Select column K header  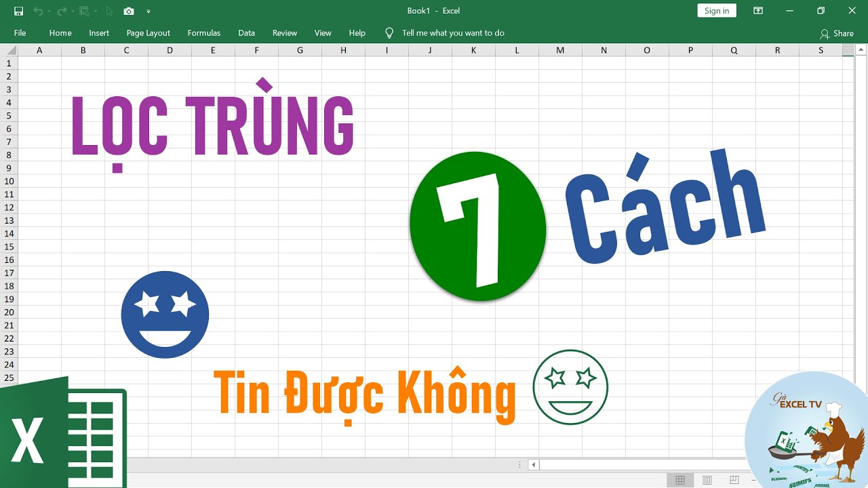click(x=473, y=50)
